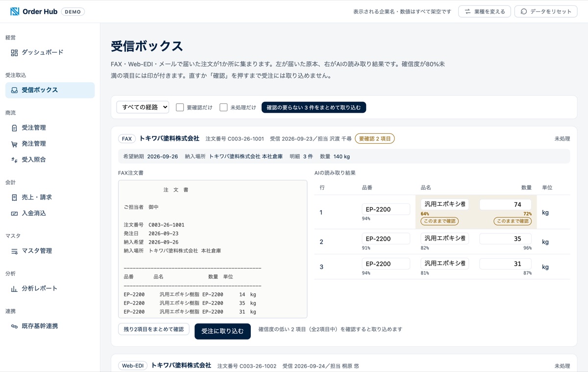Open 既存基幹連携 from the sidebar

(50, 326)
